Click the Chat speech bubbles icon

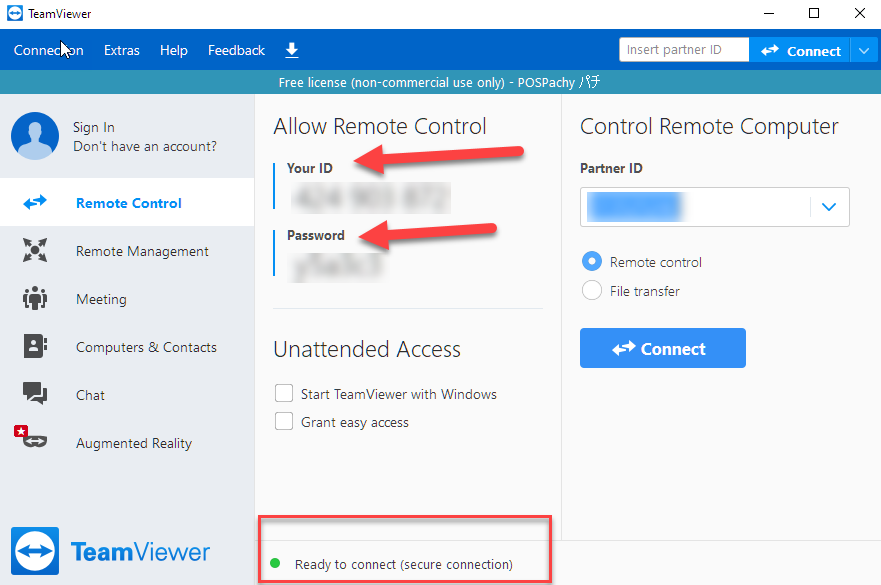point(35,393)
